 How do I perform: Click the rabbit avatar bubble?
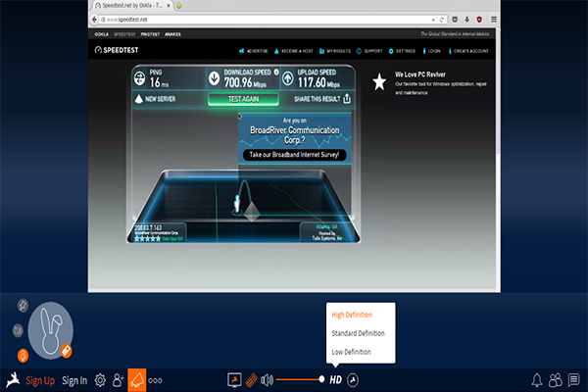50,330
